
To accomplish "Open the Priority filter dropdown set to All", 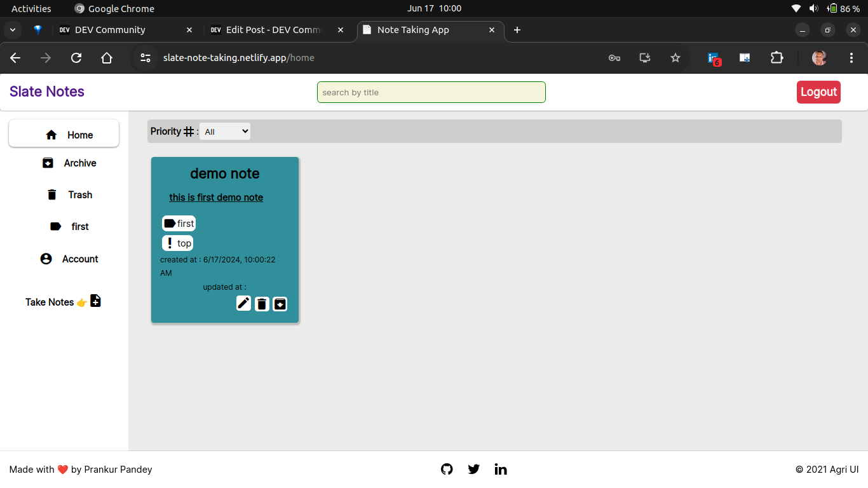I will [x=225, y=132].
